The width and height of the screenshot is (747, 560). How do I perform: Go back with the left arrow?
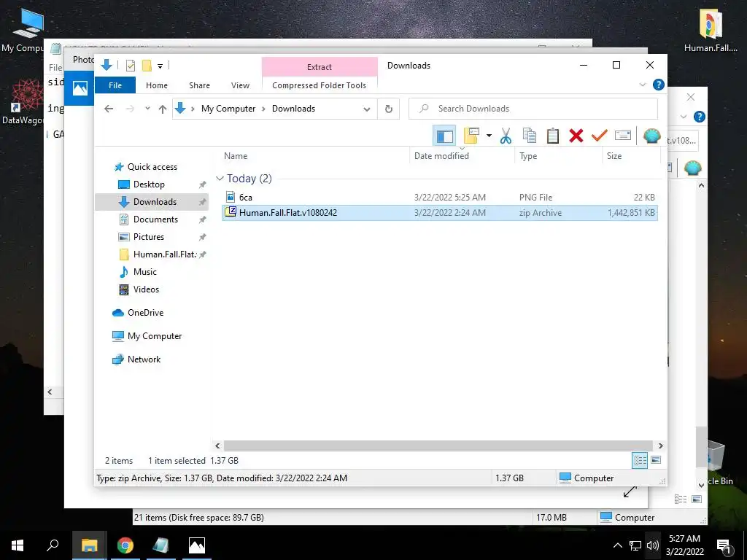click(x=109, y=109)
